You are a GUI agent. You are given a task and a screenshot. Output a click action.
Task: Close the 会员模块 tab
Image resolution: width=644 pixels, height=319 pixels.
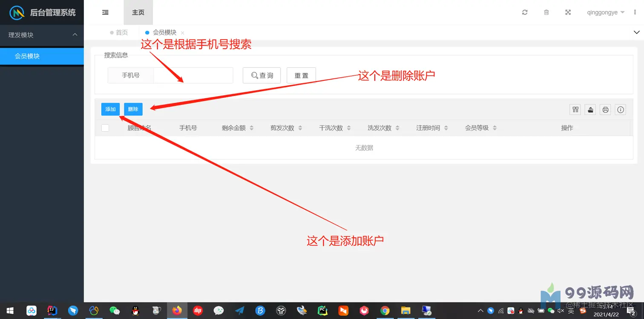[183, 33]
